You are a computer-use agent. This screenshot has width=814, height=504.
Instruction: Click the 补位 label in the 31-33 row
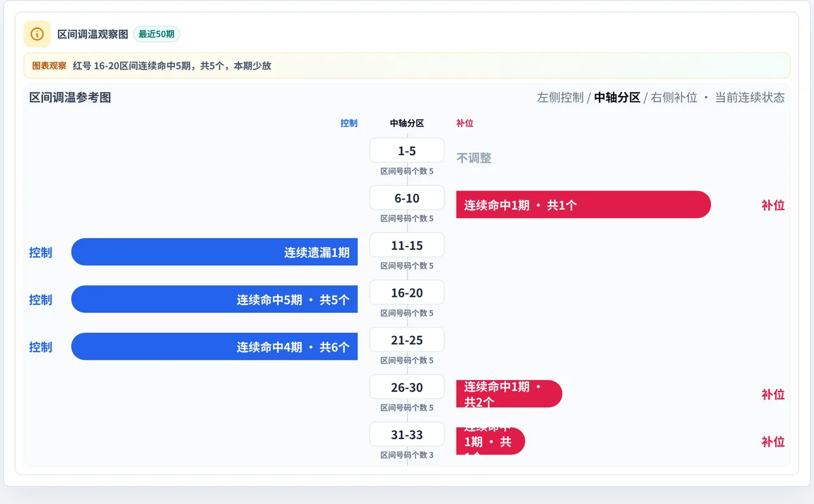click(773, 441)
